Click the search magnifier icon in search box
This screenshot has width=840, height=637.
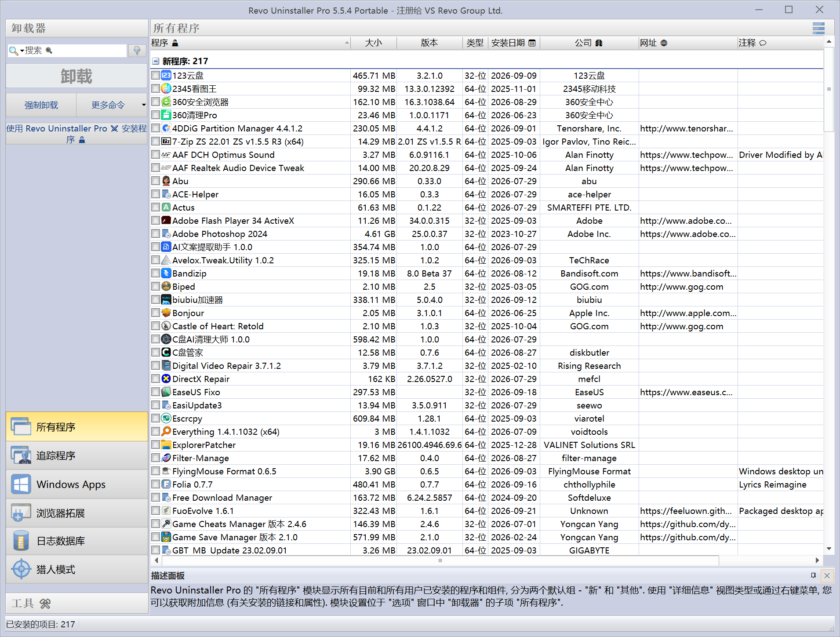[13, 51]
